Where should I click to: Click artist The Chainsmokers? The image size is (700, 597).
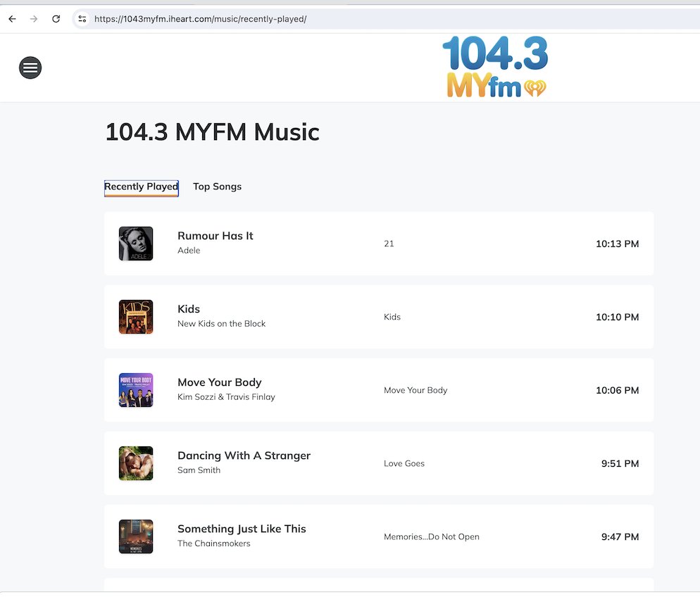coord(214,543)
